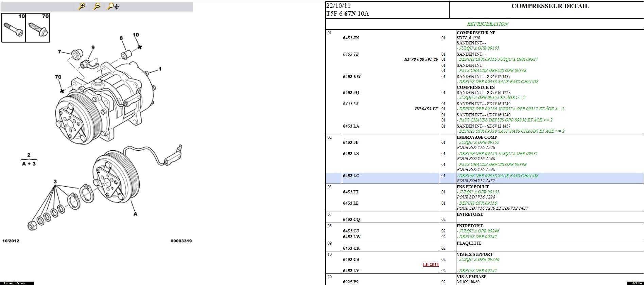Select the bolt 70 inset thumbnail
Viewport: 644px width, 285px height.
[38, 27]
